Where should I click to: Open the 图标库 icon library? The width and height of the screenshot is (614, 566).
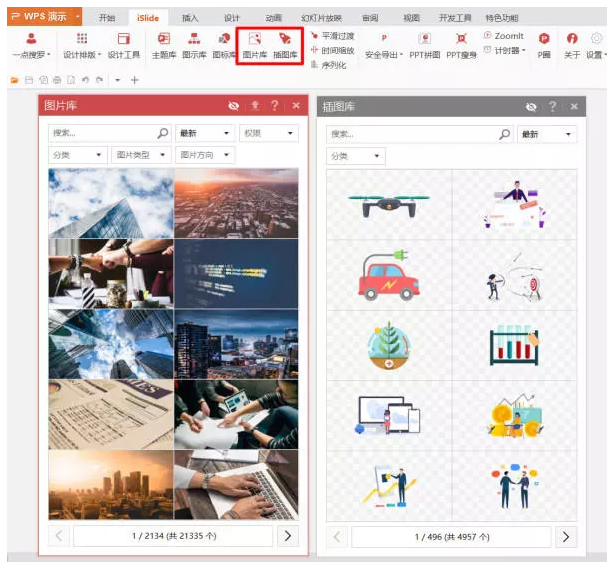click(224, 45)
